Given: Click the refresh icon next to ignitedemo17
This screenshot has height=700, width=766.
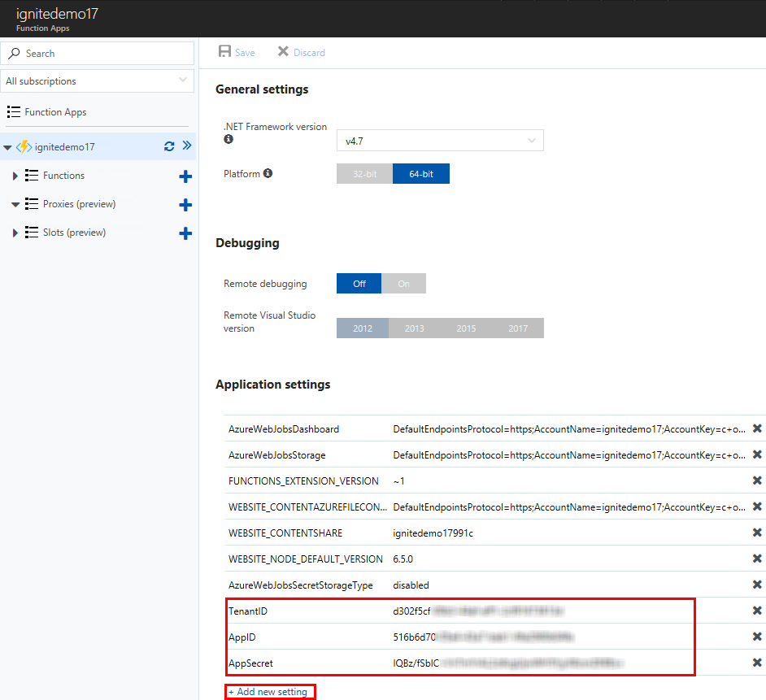Looking at the screenshot, I should 169,147.
